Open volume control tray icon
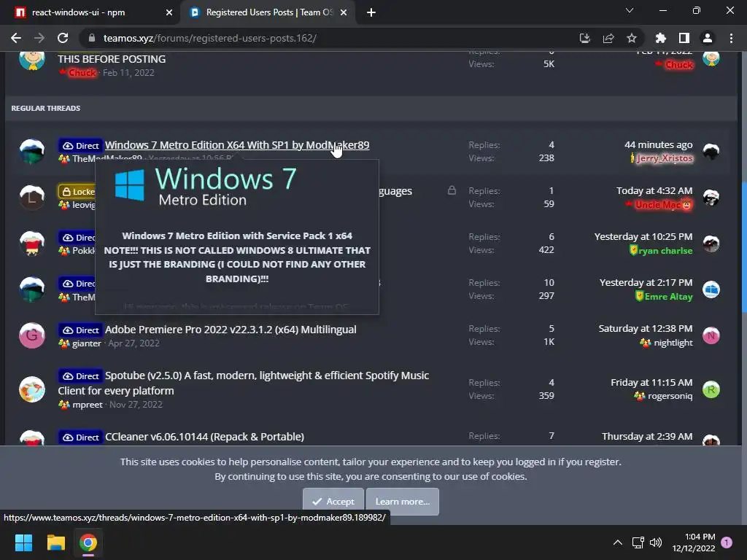 click(x=656, y=542)
